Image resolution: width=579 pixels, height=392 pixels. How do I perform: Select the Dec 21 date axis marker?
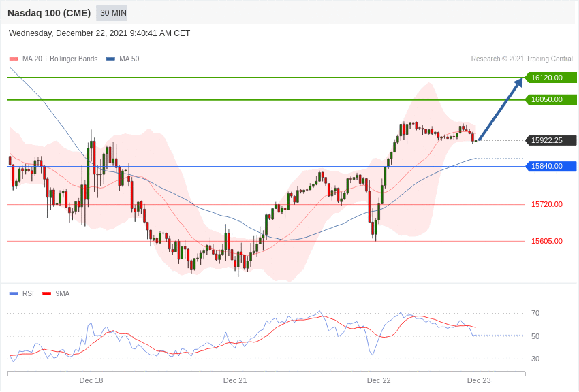coord(235,380)
